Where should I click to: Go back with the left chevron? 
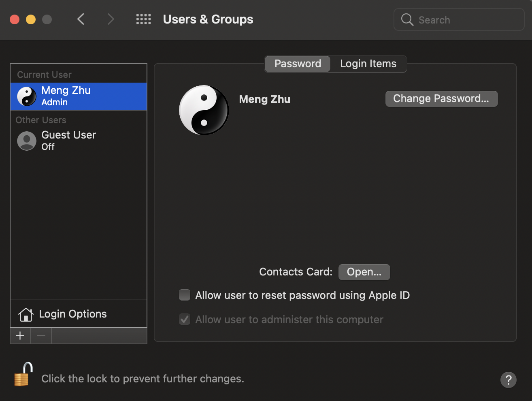(x=81, y=19)
